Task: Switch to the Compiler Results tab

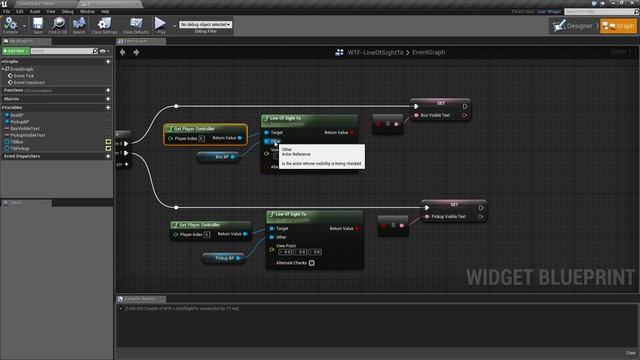Action: point(141,299)
